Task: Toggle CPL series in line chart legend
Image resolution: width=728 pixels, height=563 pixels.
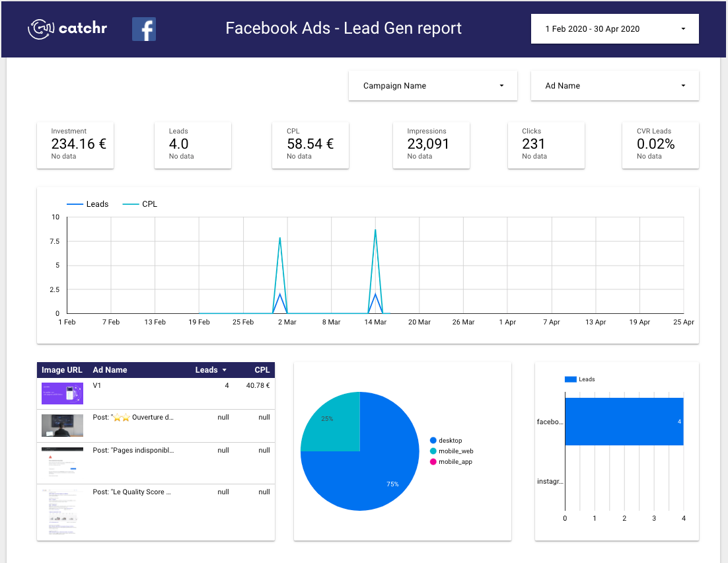Action: click(141, 204)
